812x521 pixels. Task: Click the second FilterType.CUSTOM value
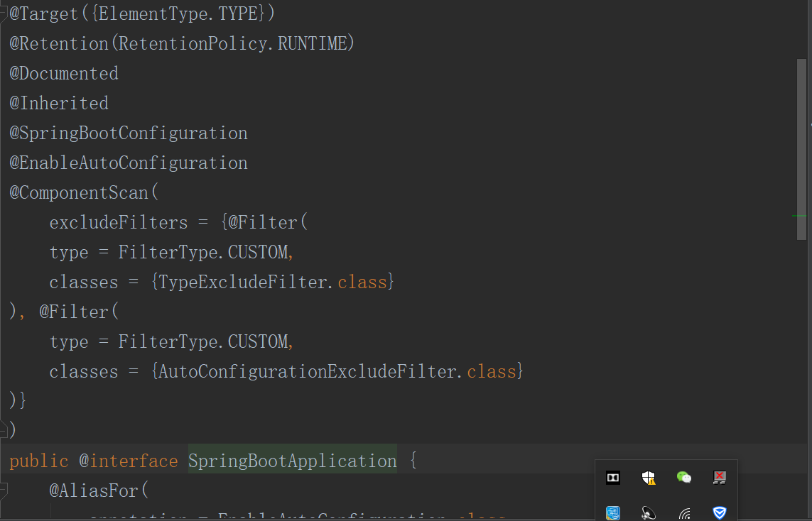(203, 341)
